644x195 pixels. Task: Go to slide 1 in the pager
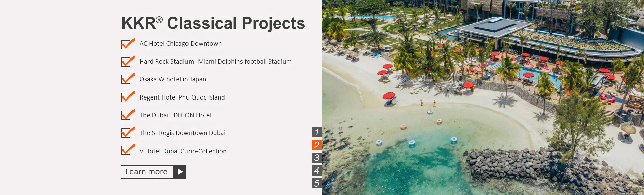[x=317, y=132]
